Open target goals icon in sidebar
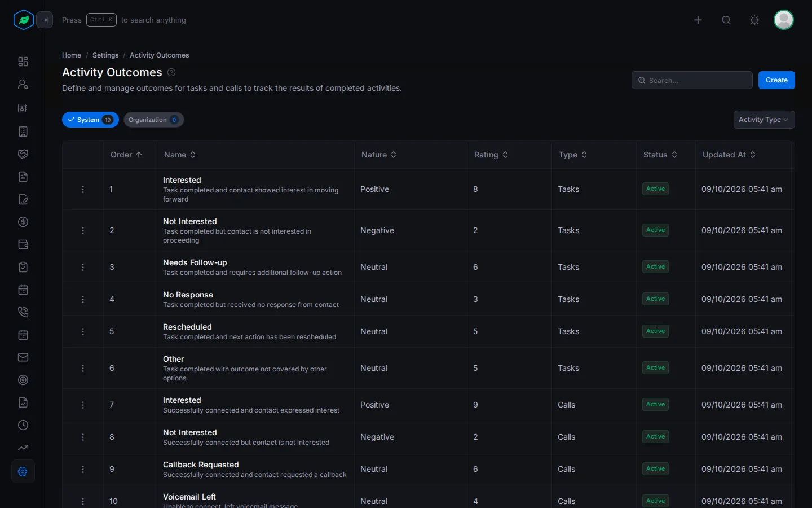 (23, 380)
